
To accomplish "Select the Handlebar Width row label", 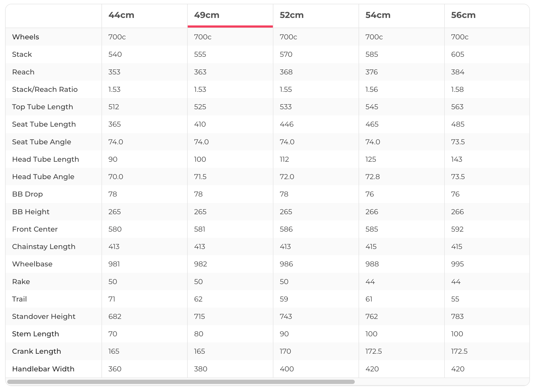I will tap(43, 369).
